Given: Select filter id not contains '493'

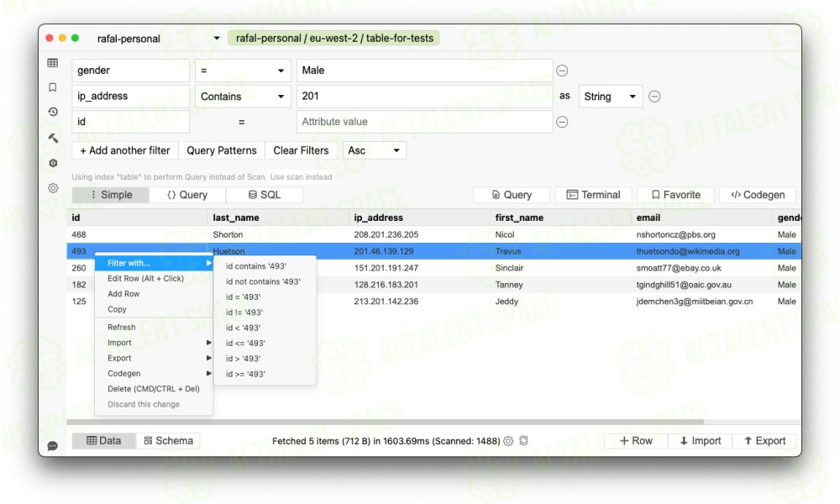Looking at the screenshot, I should point(265,281).
